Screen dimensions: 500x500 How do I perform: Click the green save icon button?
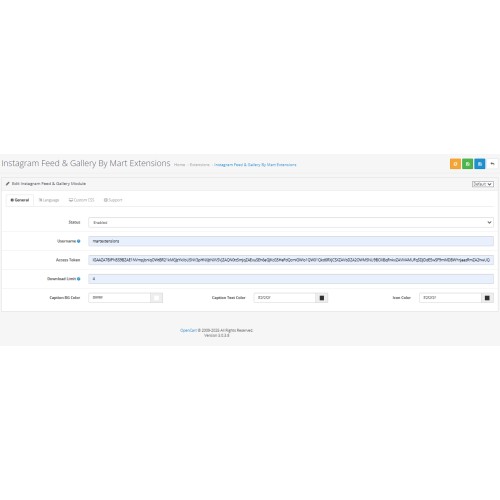coord(467,164)
